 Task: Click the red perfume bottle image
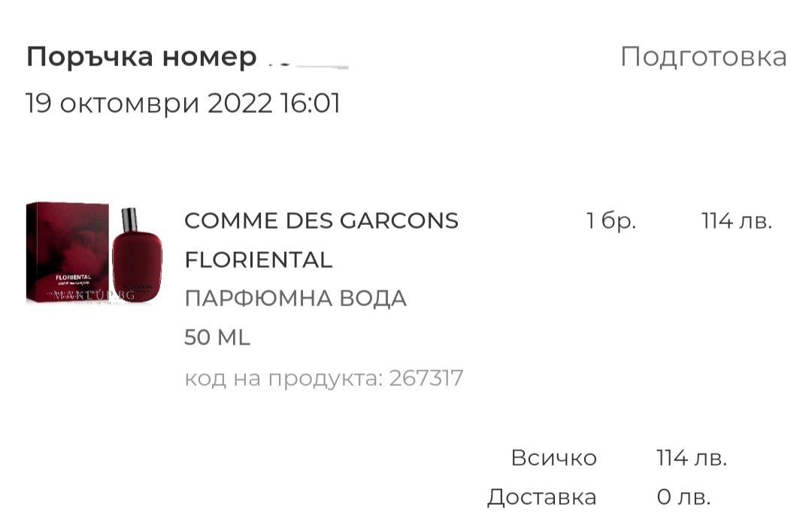(137, 259)
